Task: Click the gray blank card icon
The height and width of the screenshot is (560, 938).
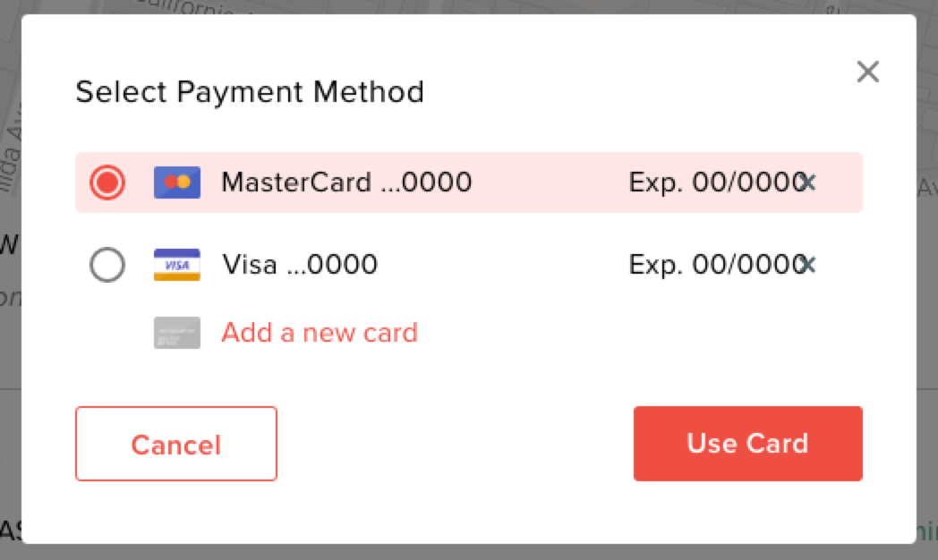Action: click(x=177, y=333)
